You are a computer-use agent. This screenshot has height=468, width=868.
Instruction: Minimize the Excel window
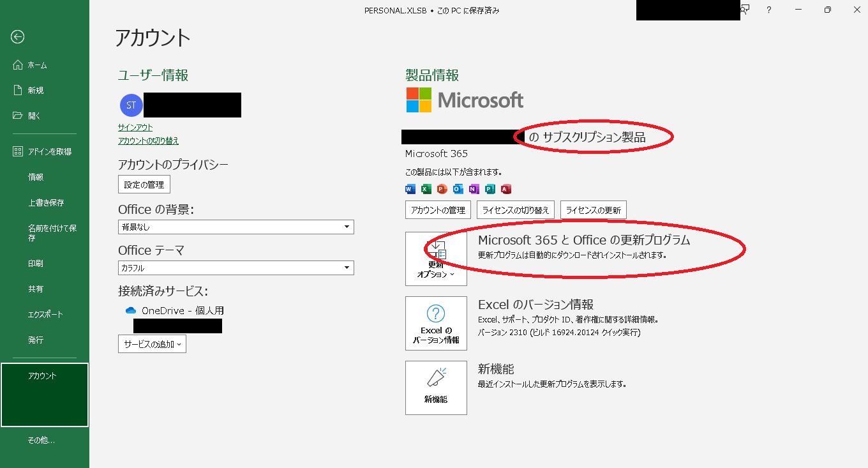[x=798, y=10]
